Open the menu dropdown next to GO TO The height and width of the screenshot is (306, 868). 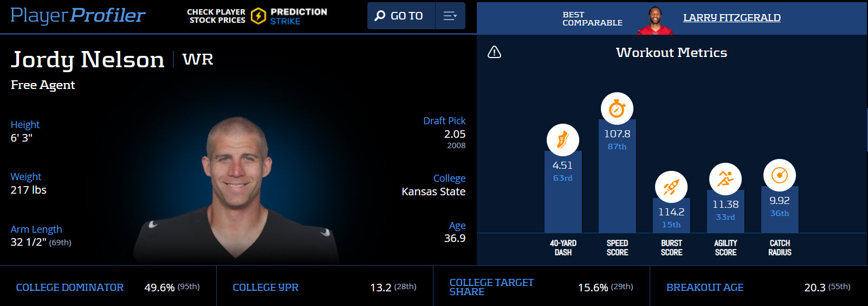coord(450,16)
